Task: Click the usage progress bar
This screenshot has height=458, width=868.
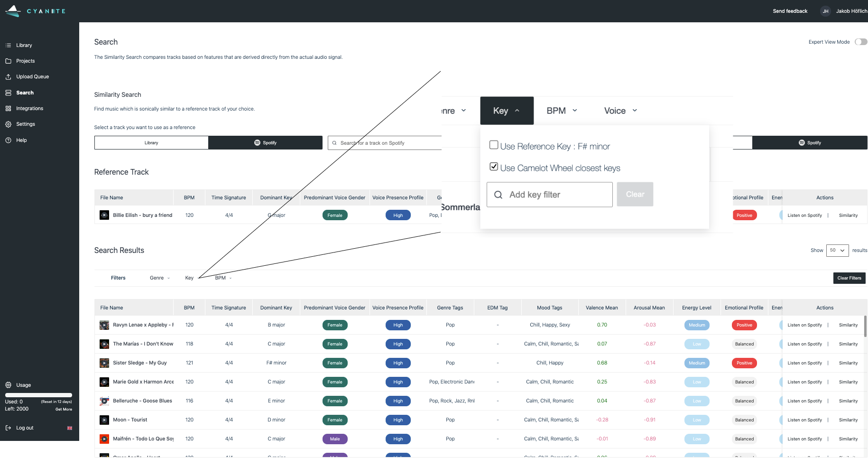Action: pos(38,395)
